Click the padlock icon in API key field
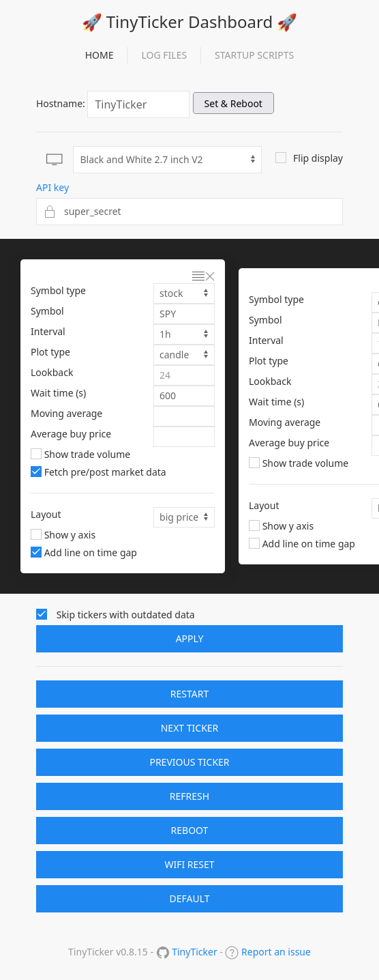The image size is (379, 980). (49, 212)
